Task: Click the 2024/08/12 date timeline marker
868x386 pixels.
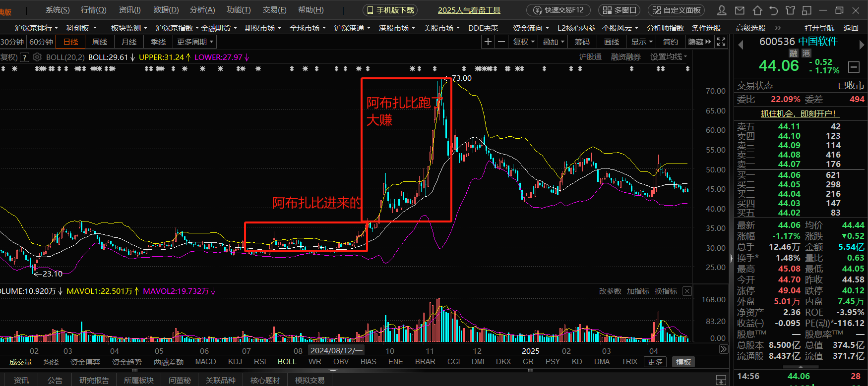Action: [x=336, y=350]
